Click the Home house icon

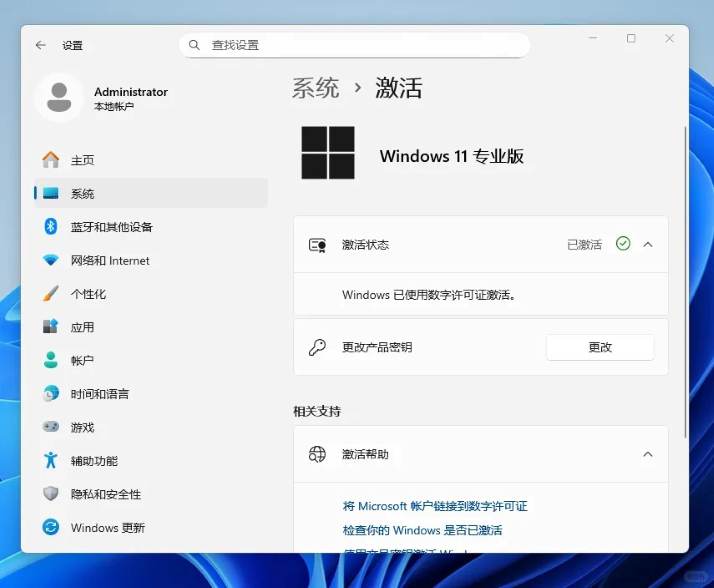[51, 160]
